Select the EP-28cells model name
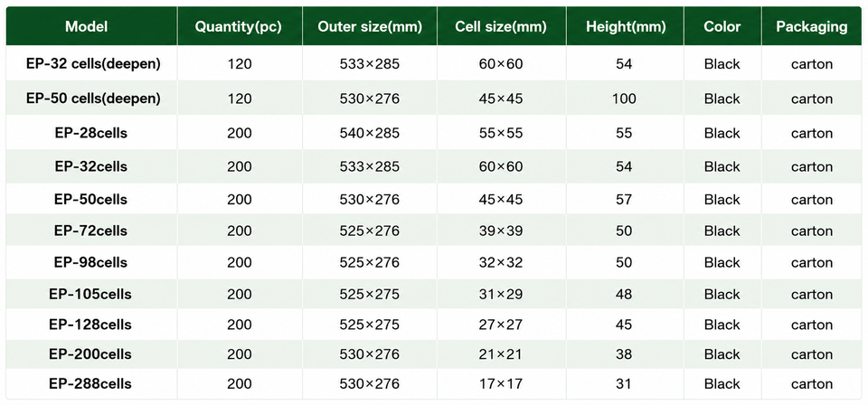868x405 pixels. tap(90, 133)
